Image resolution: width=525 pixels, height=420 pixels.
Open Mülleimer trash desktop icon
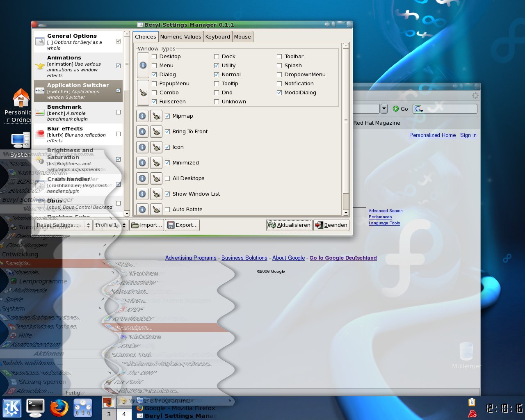point(466,352)
